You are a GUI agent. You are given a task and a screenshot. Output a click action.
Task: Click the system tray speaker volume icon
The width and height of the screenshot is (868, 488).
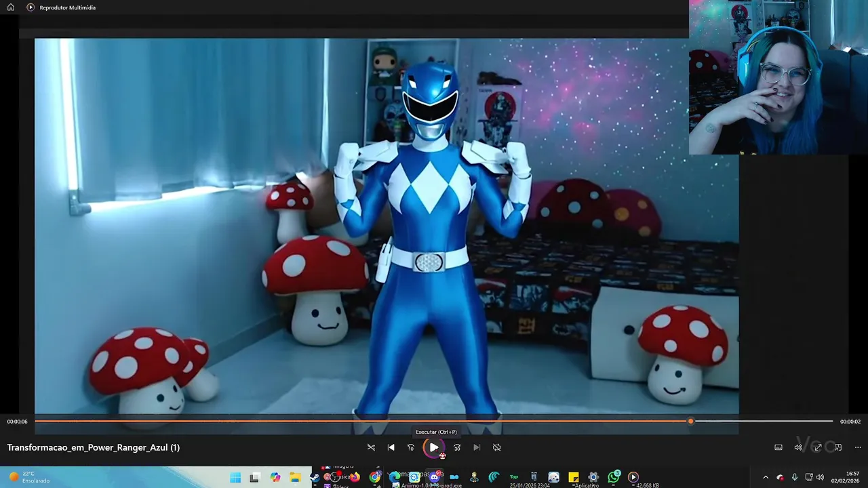pyautogui.click(x=820, y=477)
